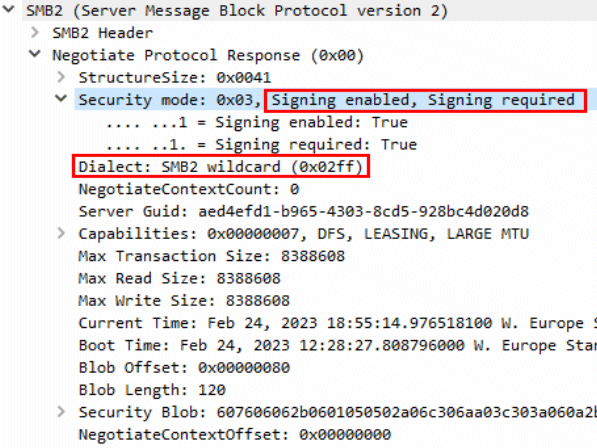Expand the Security Blob field arrow
Image resolution: width=597 pixels, height=448 pixels.
(61, 411)
